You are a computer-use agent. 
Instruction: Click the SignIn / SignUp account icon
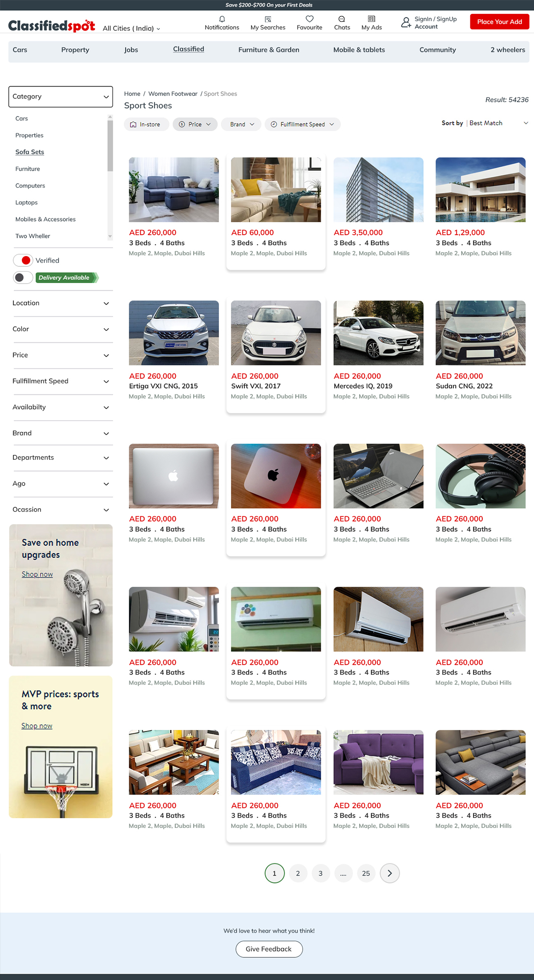[406, 22]
